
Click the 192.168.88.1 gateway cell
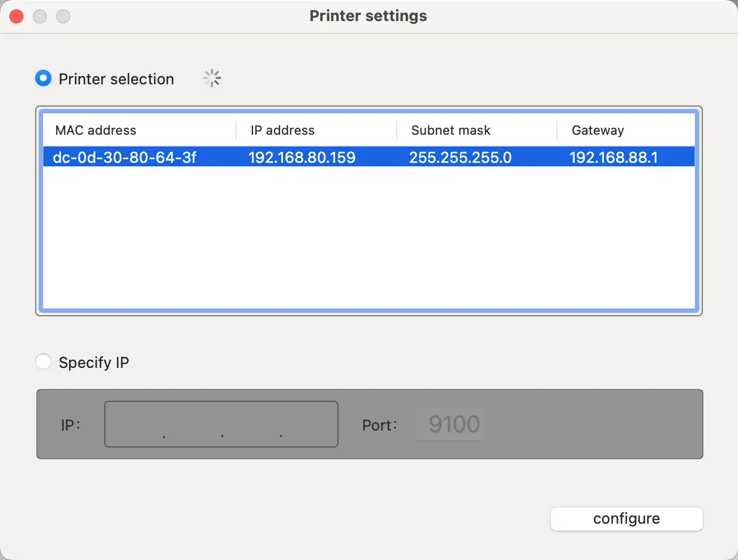pyautogui.click(x=613, y=157)
